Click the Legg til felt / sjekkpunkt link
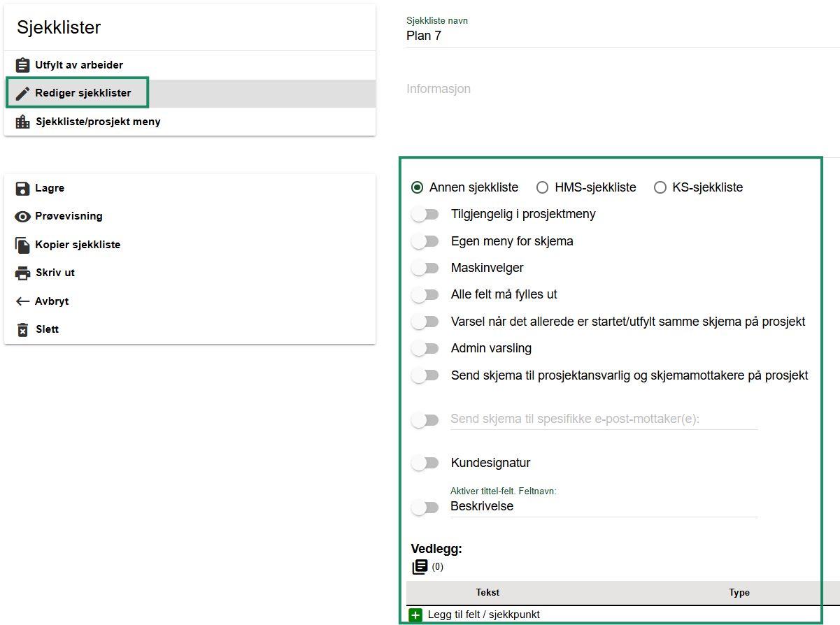Image resolution: width=840 pixels, height=625 pixels. [483, 615]
